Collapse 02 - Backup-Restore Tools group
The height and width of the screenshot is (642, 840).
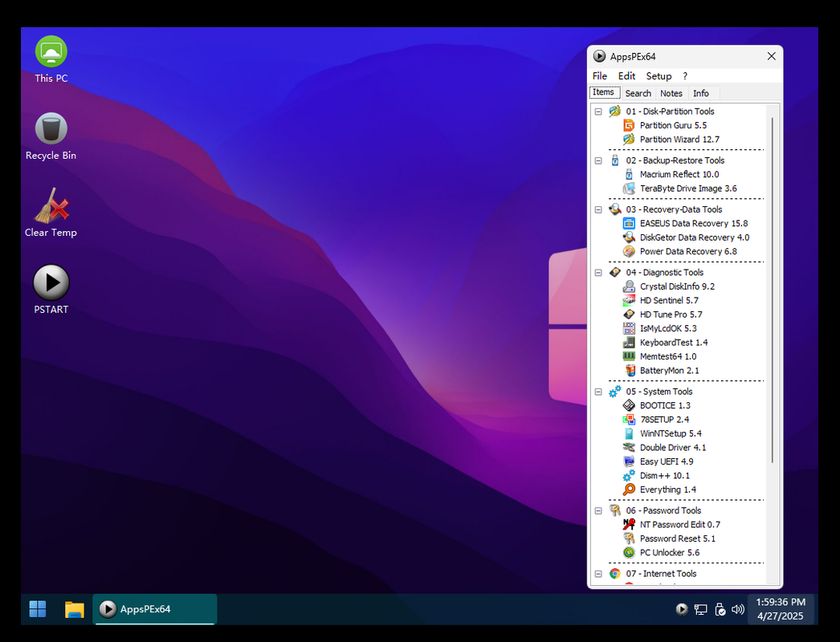click(598, 160)
